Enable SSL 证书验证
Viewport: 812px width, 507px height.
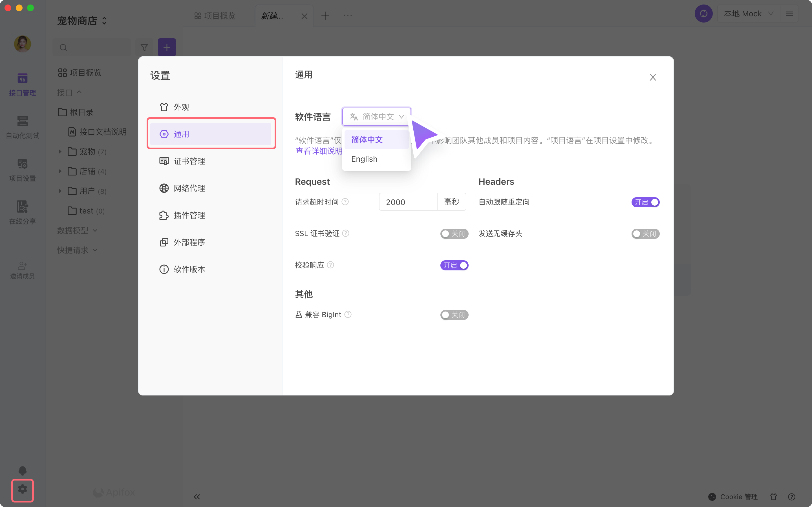tap(454, 234)
